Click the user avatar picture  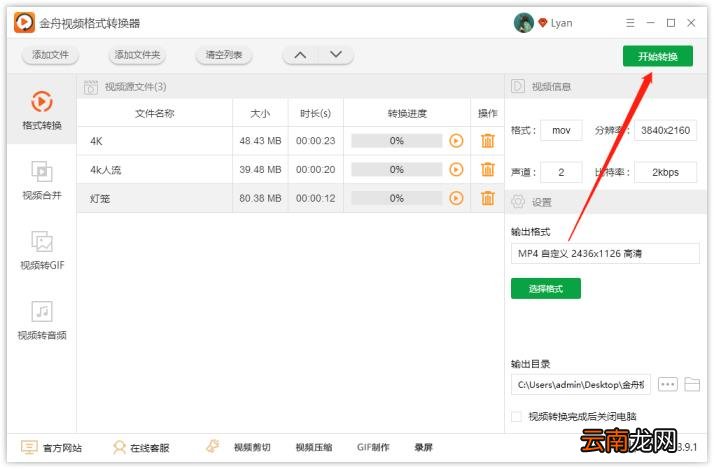[524, 22]
